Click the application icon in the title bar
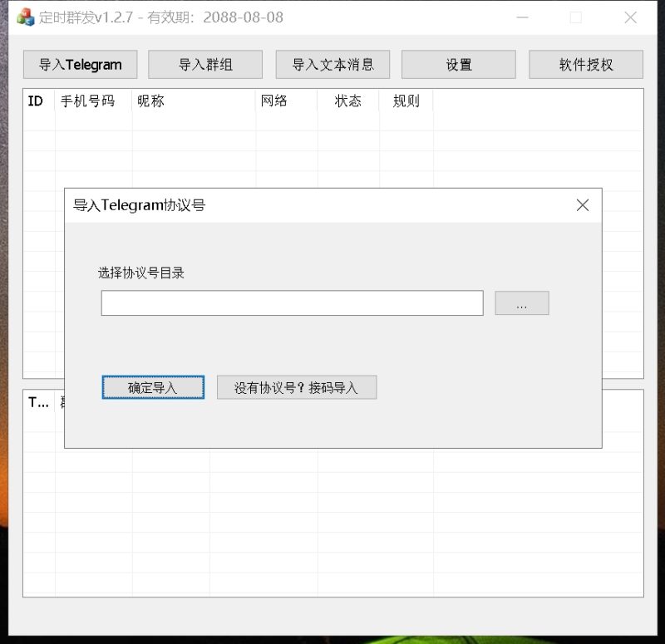 tap(26, 17)
